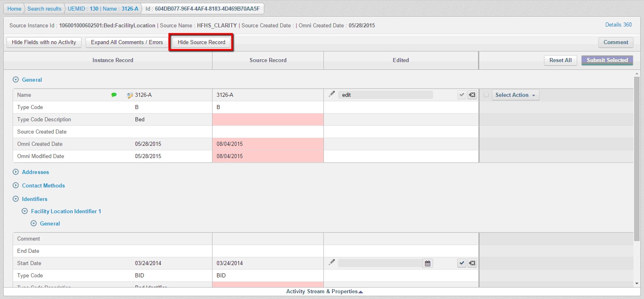This screenshot has width=644, height=299.
Task: Click the pencil edit icon in Name row
Action: (x=332, y=94)
